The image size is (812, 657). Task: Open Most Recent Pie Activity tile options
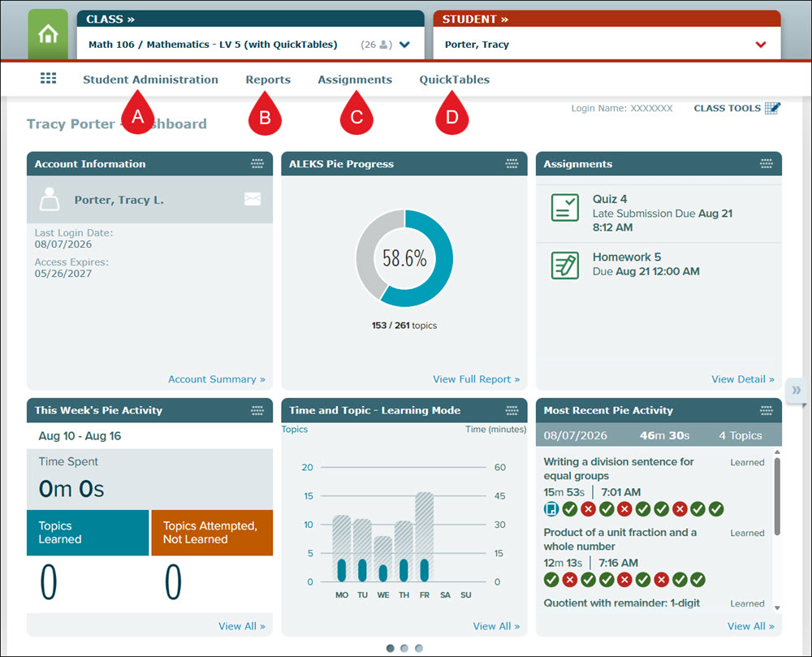pos(766,411)
